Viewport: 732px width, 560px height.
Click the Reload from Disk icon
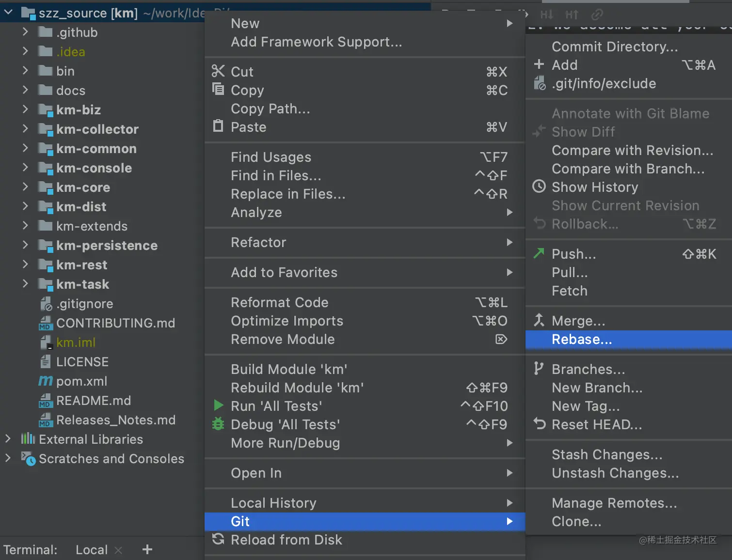[x=218, y=539]
